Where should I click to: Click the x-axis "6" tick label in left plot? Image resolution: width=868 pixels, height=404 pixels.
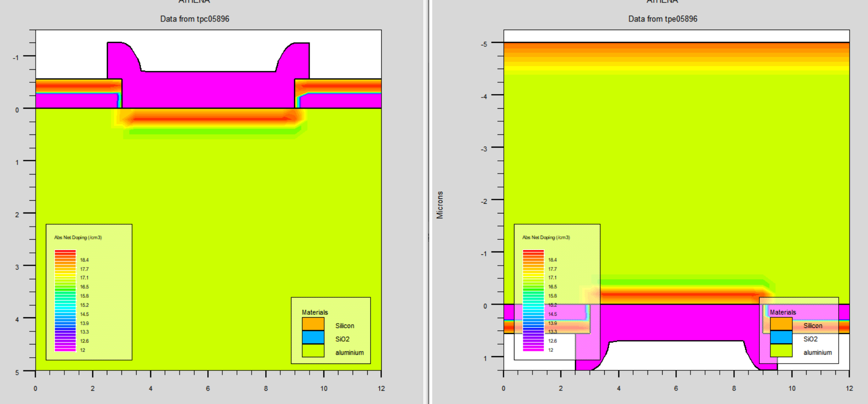[208, 388]
